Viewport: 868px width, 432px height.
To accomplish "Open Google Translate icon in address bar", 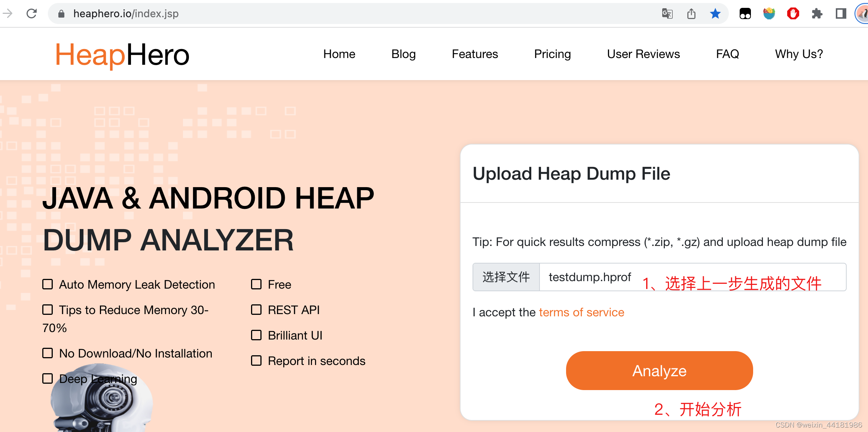I will [668, 14].
